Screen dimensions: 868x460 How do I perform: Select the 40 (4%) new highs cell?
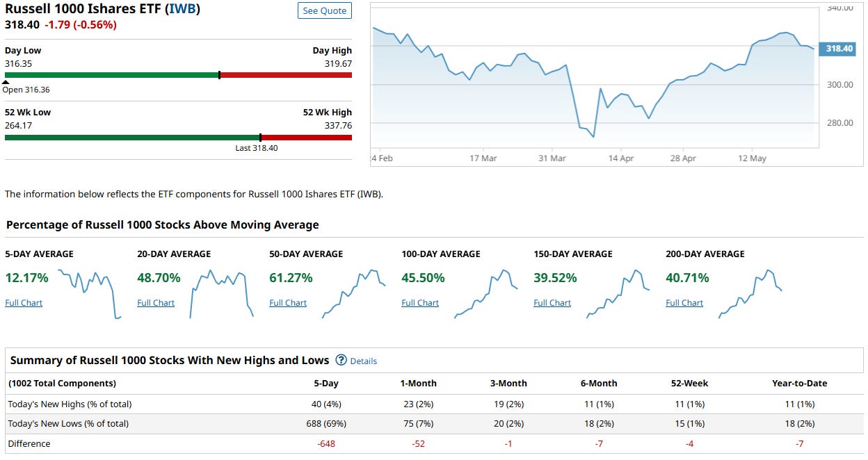(x=327, y=404)
